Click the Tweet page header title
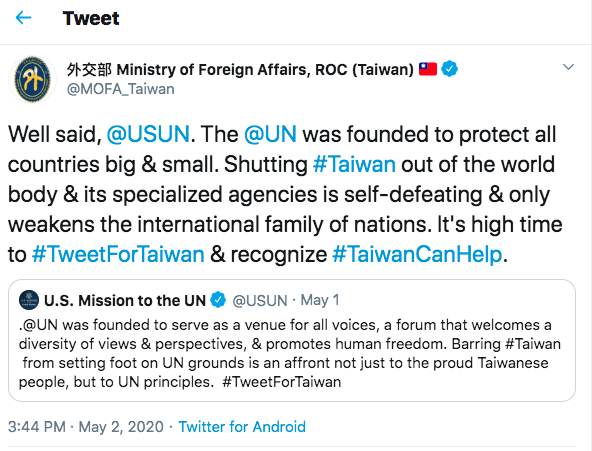Screen dimensions: 592x451 click(x=91, y=18)
